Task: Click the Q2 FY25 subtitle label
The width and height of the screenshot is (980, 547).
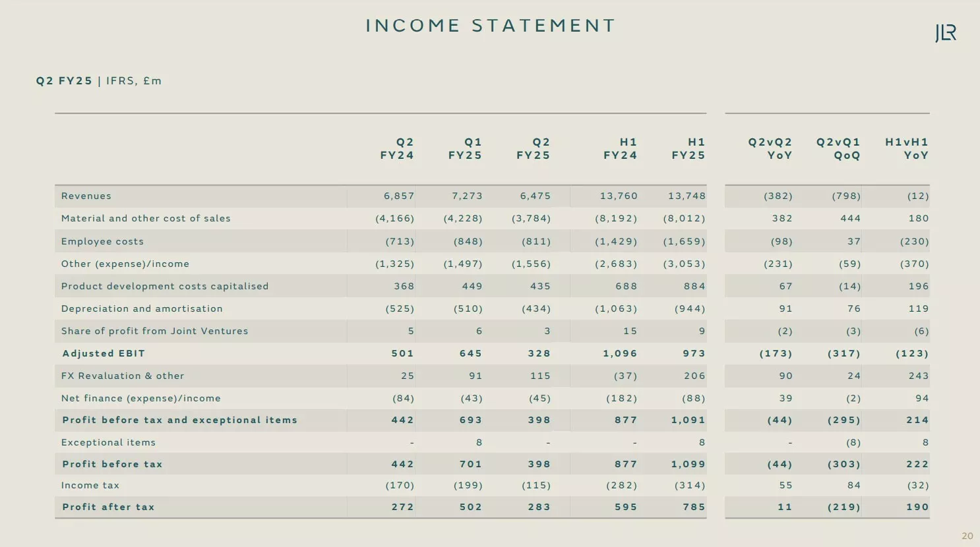Action: pos(64,80)
